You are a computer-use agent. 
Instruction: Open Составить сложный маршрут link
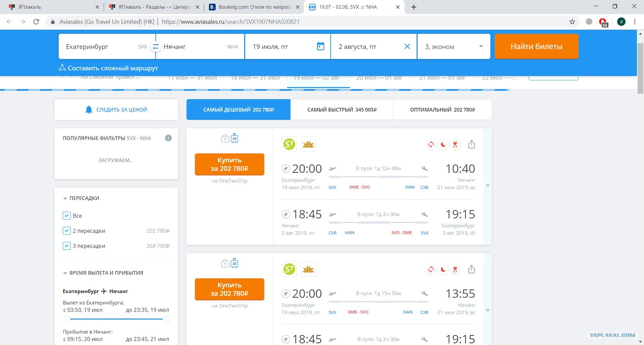pyautogui.click(x=108, y=68)
